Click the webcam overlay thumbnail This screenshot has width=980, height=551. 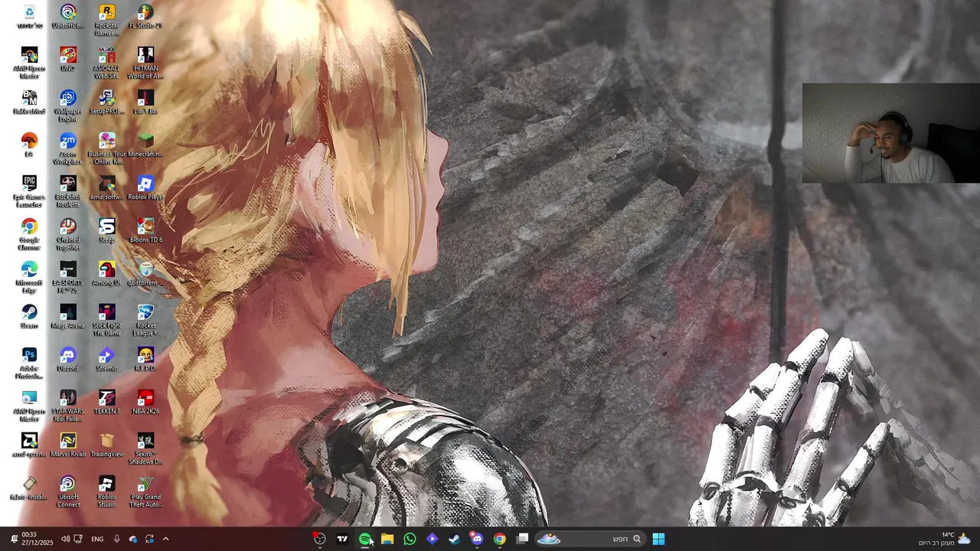point(890,133)
